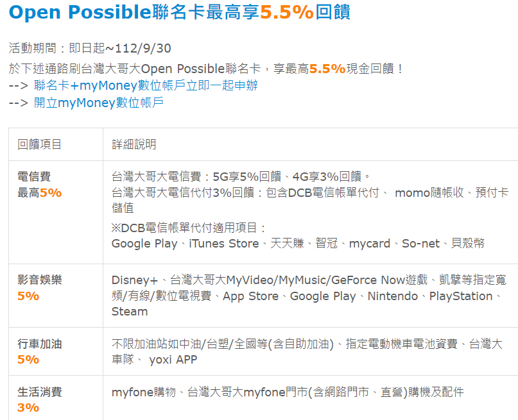Click the 最高5% text under 電信費
518x420 pixels.
click(x=40, y=192)
